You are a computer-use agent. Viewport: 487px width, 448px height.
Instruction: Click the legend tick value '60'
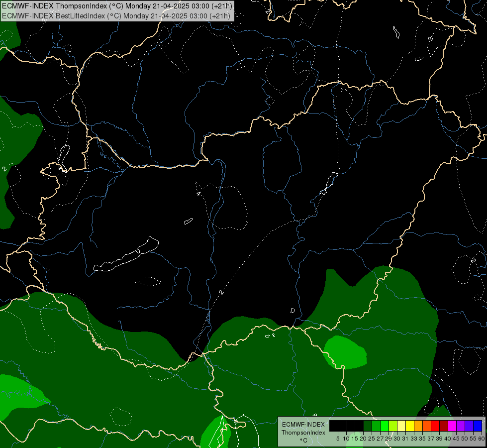click(482, 439)
